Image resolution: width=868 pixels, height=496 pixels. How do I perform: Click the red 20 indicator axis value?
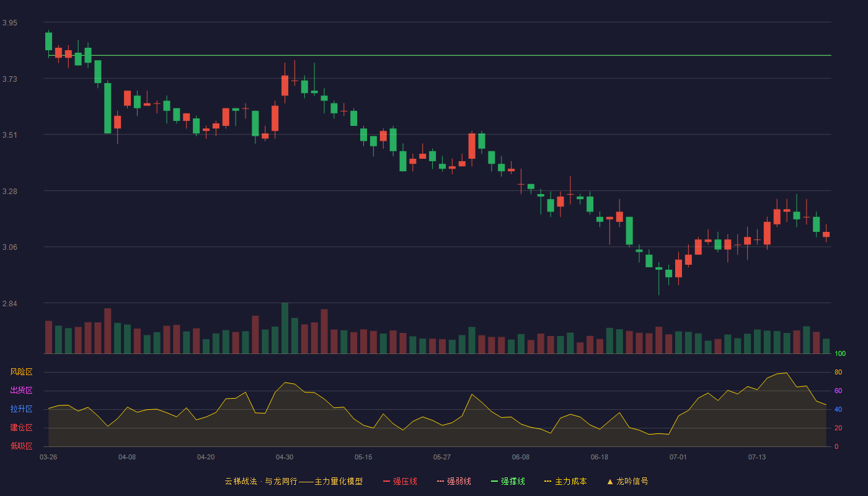pos(838,428)
